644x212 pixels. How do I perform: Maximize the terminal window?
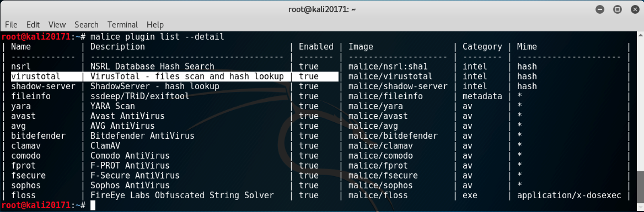click(617, 9)
